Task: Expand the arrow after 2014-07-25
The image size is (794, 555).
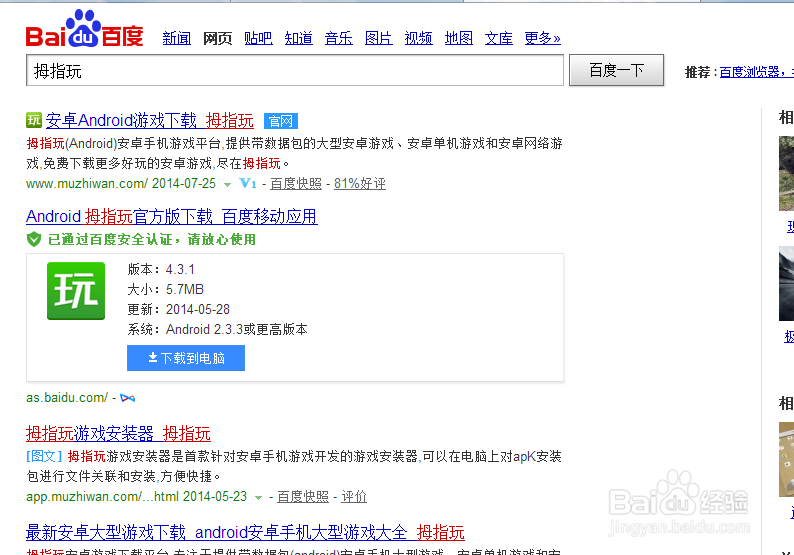Action: [x=227, y=185]
